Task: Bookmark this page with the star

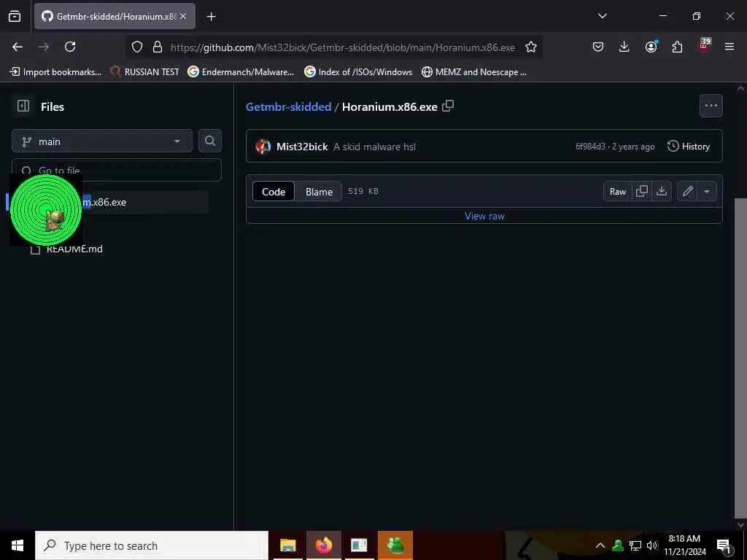Action: 531,47
